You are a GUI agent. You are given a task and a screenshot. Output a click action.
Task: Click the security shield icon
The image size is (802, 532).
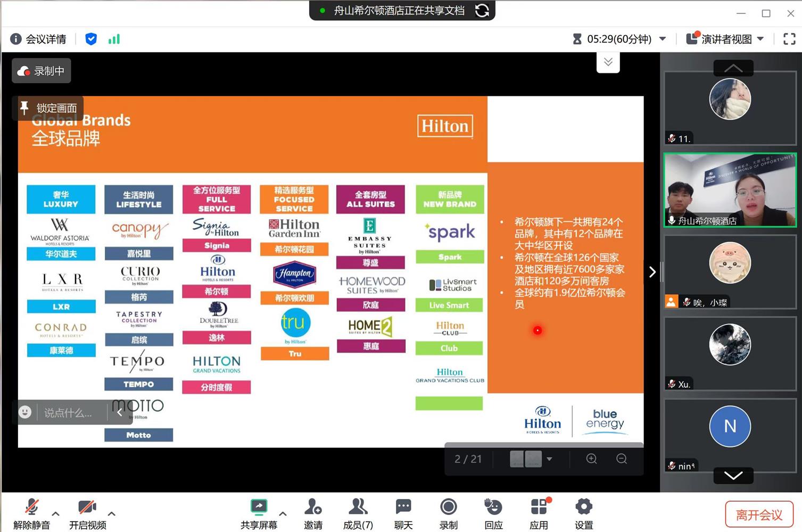click(91, 39)
